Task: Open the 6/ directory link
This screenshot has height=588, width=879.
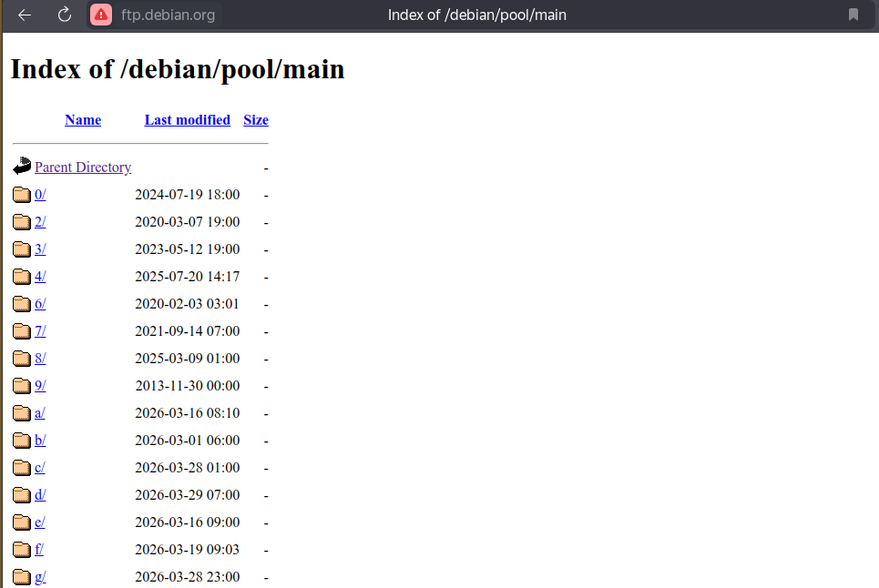Action: [x=40, y=304]
